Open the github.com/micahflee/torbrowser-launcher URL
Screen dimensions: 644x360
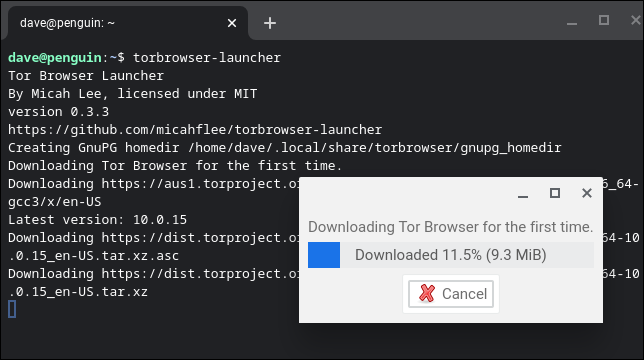(x=195, y=130)
